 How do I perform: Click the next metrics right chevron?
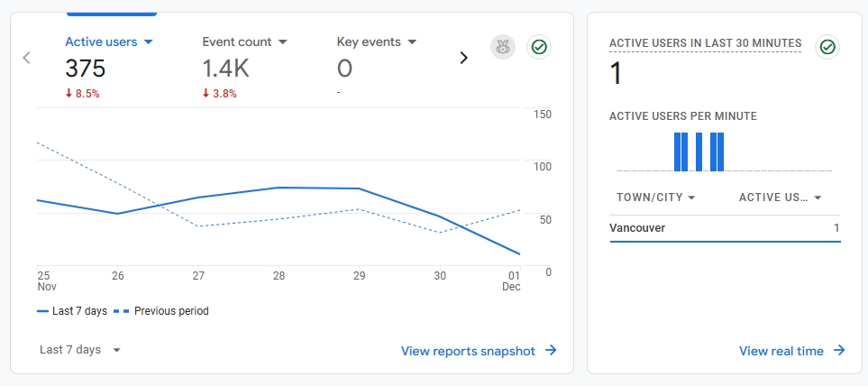[x=464, y=58]
